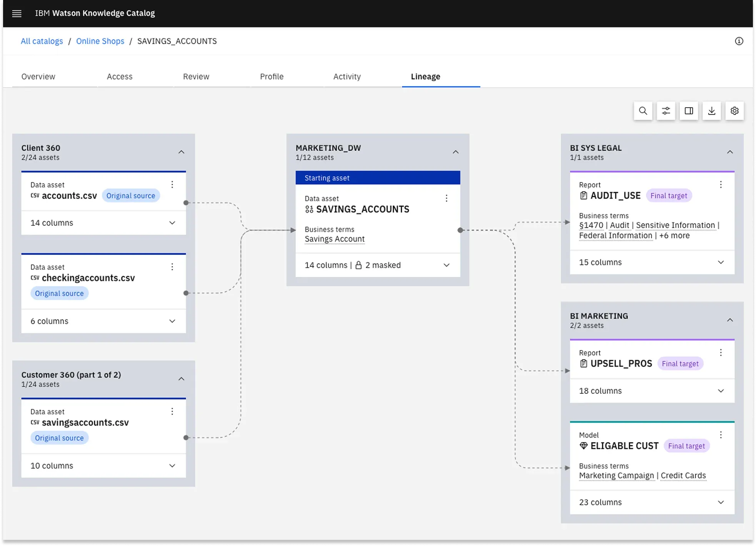Select the ELIGABLE CUST model name
The height and width of the screenshot is (546, 756).
[x=624, y=446]
